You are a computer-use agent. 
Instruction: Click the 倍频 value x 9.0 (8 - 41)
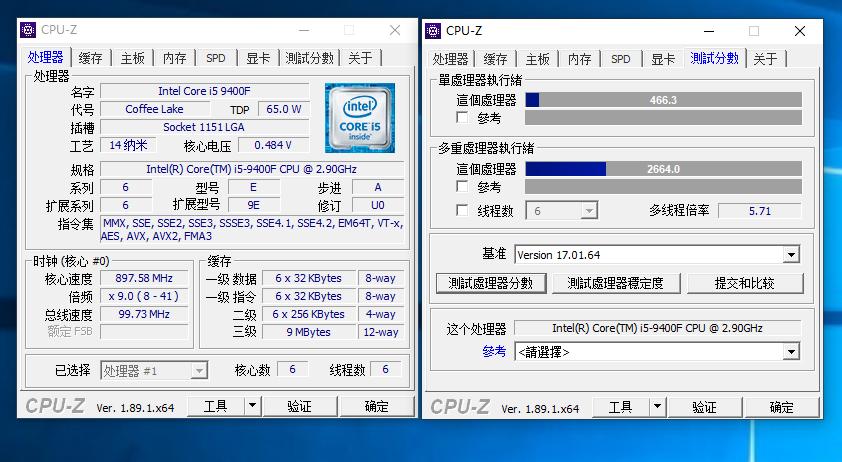coord(144,296)
